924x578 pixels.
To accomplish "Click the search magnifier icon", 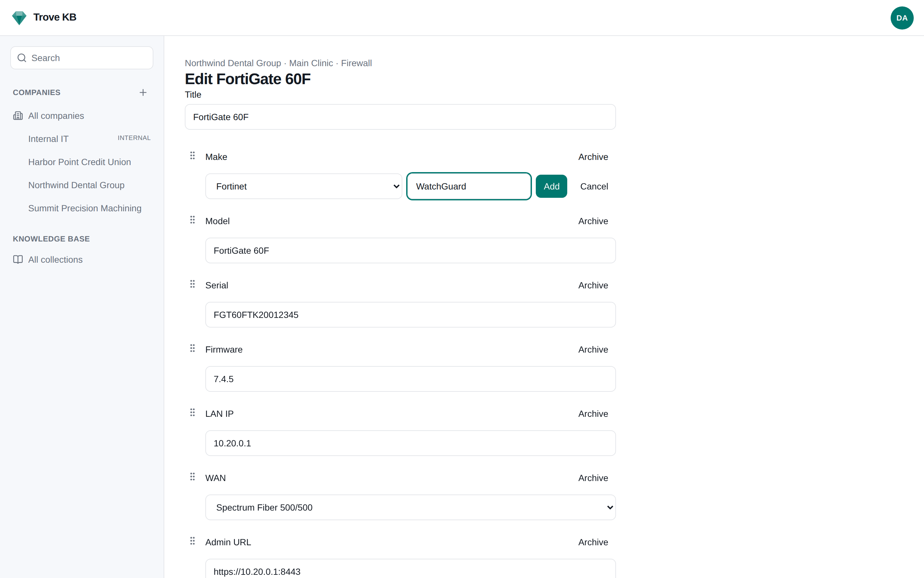I will [22, 58].
